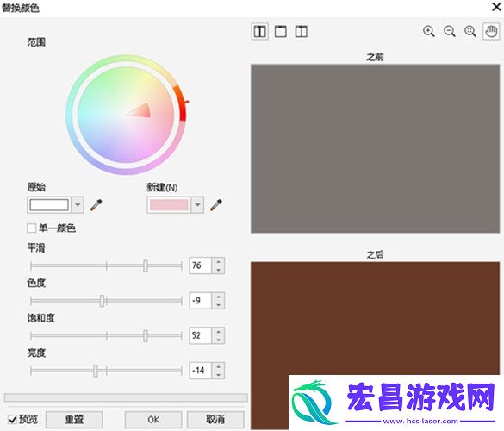Open the 原始 color dropdown arrow
Image resolution: width=504 pixels, height=431 pixels.
tap(78, 205)
